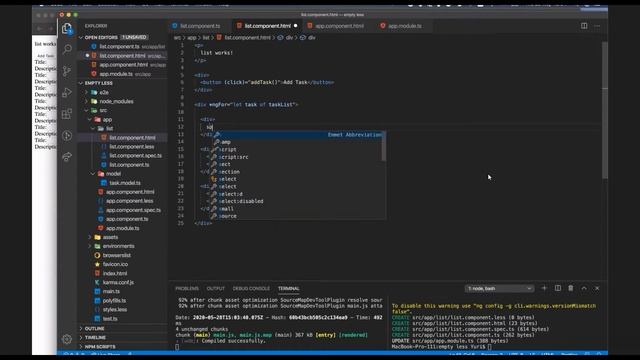The height and width of the screenshot is (360, 640).
Task: Collapse the EMPTY LESS project section
Action: (x=81, y=83)
